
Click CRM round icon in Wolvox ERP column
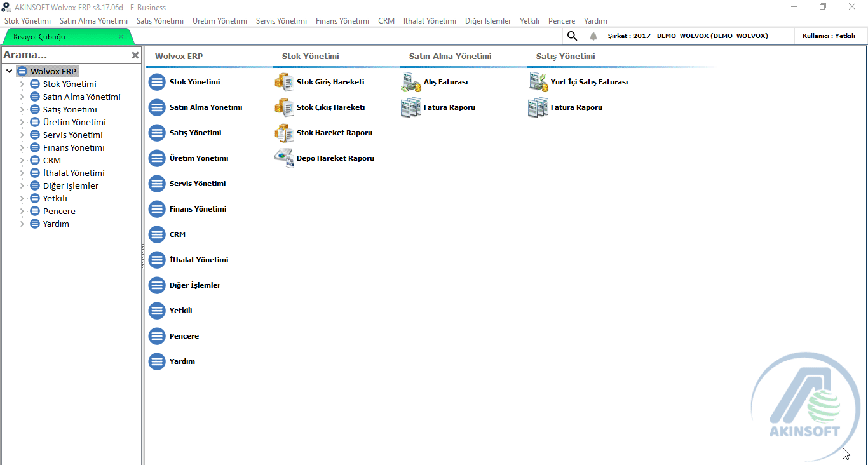pyautogui.click(x=157, y=234)
